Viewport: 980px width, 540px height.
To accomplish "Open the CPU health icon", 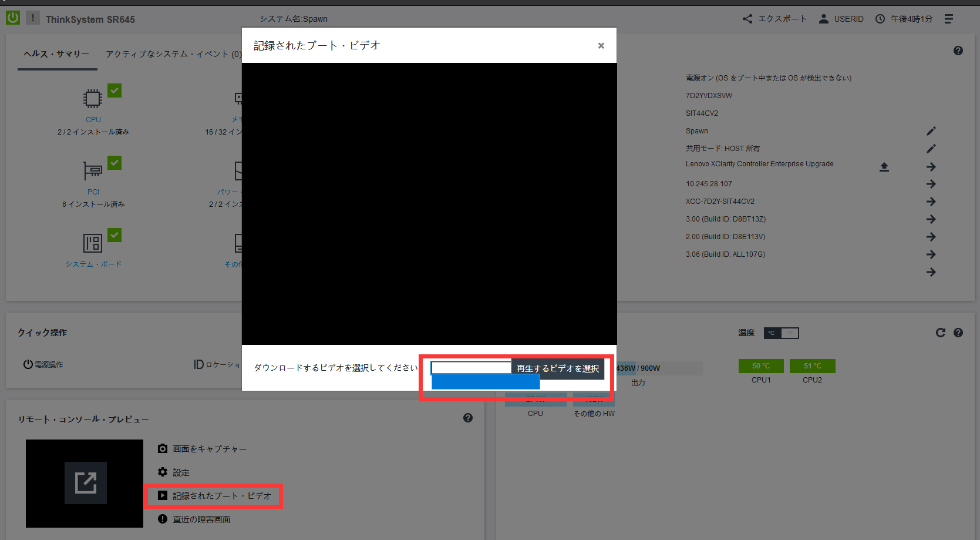I will [x=93, y=99].
